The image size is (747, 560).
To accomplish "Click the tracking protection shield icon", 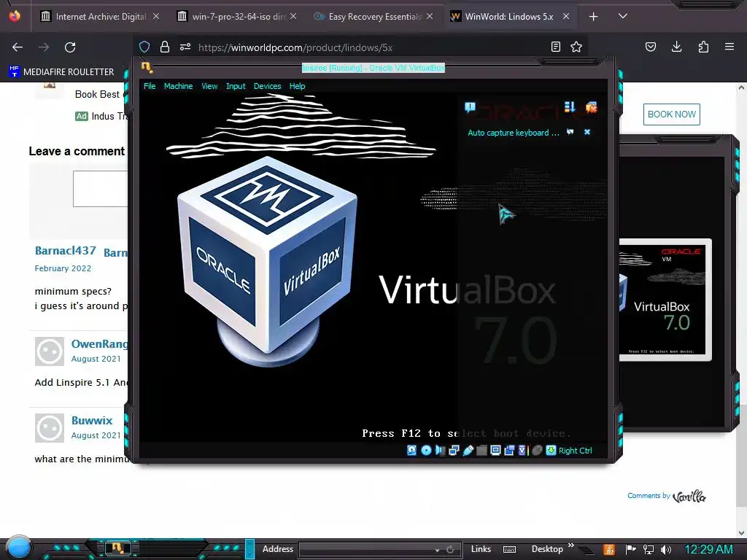I will tap(144, 47).
